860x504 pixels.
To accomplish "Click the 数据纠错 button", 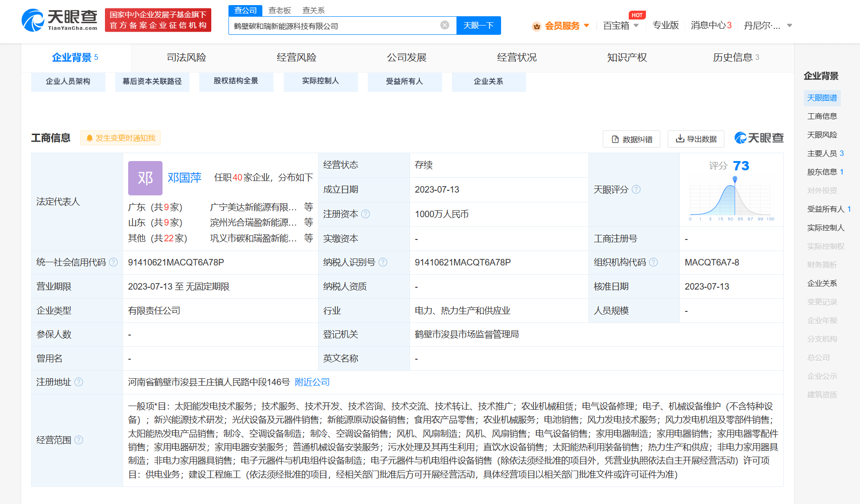I will [632, 139].
